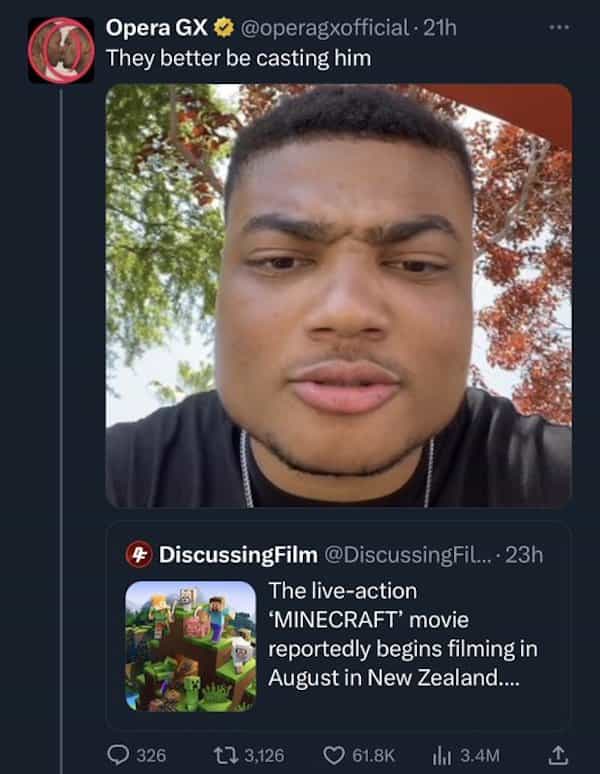This screenshot has height=774, width=600.
Task: Open the three-dot more options menu
Action: (558, 26)
